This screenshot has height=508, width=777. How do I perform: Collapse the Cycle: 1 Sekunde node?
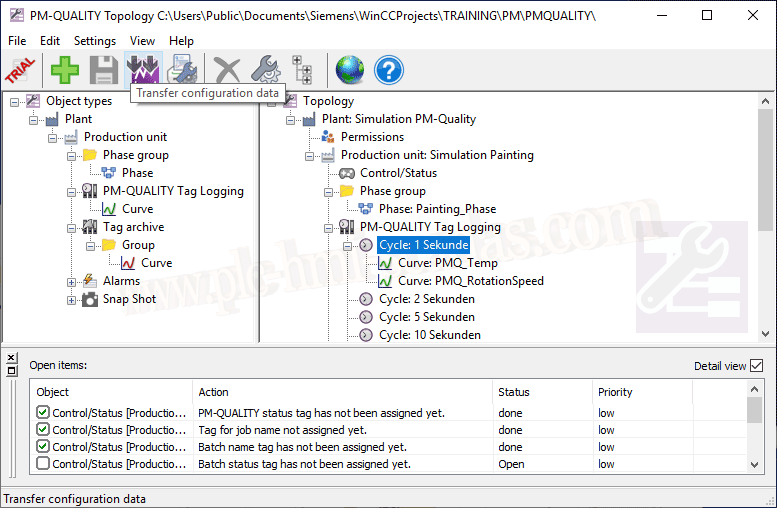click(x=348, y=245)
